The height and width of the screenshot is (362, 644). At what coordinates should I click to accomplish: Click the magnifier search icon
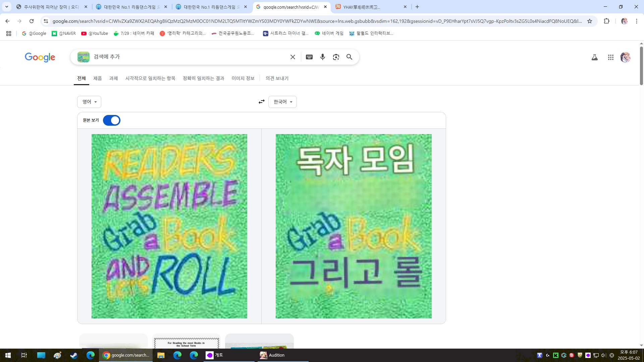349,57
